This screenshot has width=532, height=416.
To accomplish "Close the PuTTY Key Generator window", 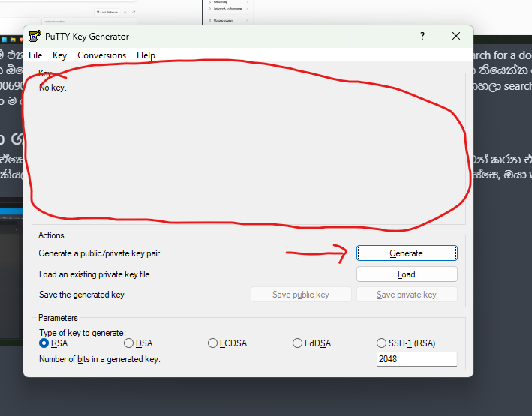I will pyautogui.click(x=456, y=36).
